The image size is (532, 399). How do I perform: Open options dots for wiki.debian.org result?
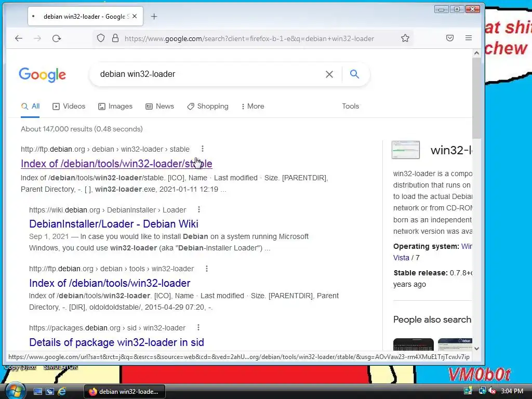199,209
